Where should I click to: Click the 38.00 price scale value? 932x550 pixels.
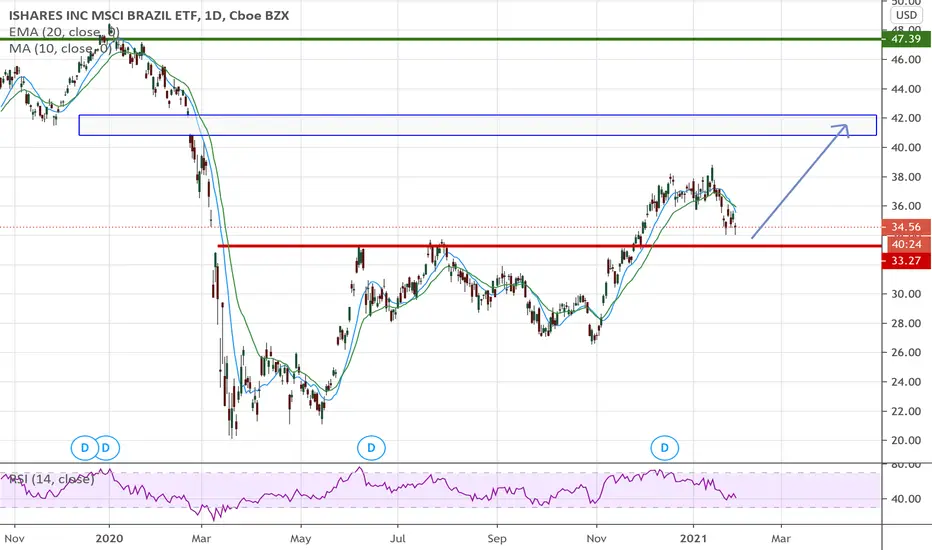tap(906, 177)
